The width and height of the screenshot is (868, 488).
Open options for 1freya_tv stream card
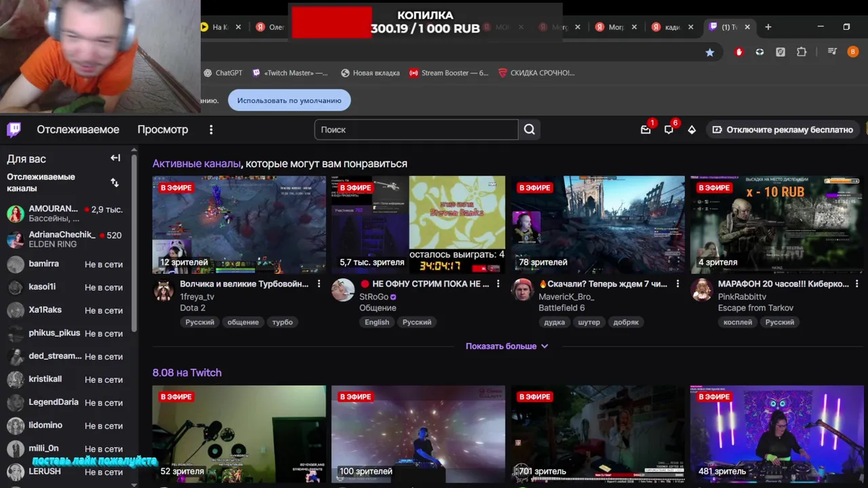click(319, 284)
